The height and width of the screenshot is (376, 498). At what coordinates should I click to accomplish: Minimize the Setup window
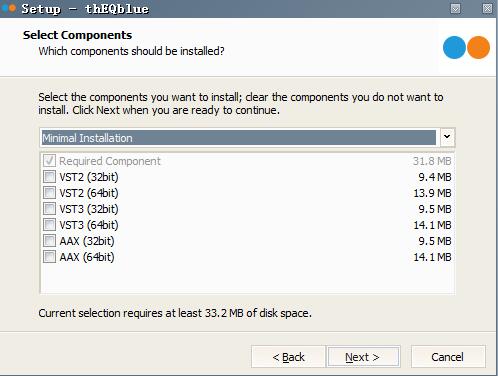pyautogui.click(x=455, y=8)
